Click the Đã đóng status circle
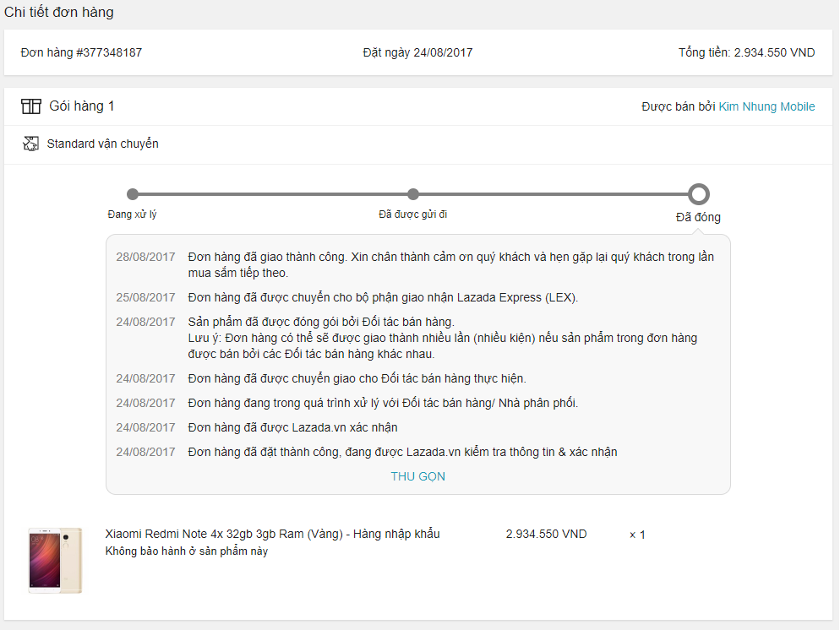Image resolution: width=840 pixels, height=630 pixels. pos(698,194)
